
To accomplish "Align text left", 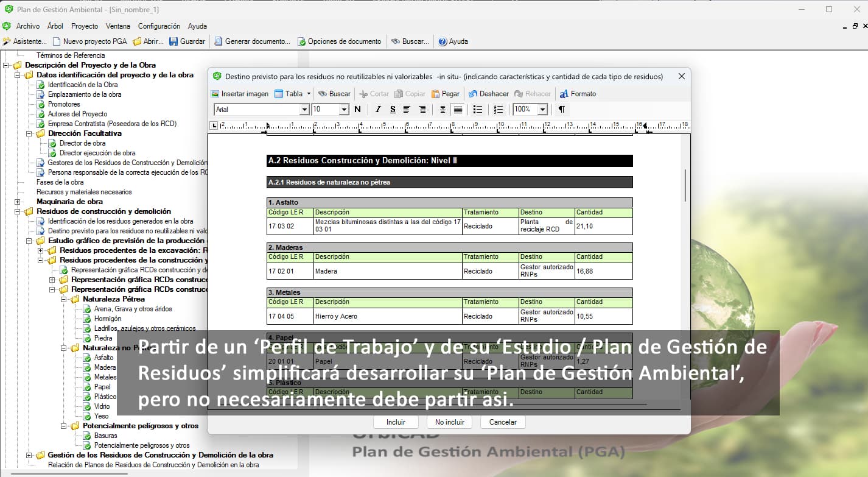I will 407,110.
